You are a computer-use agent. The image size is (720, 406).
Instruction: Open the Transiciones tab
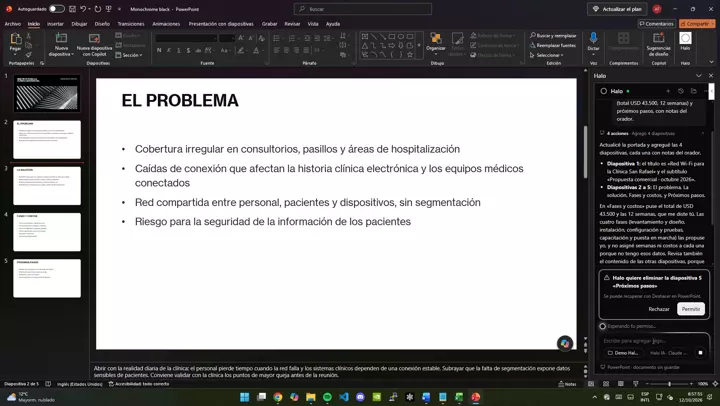pyautogui.click(x=131, y=24)
